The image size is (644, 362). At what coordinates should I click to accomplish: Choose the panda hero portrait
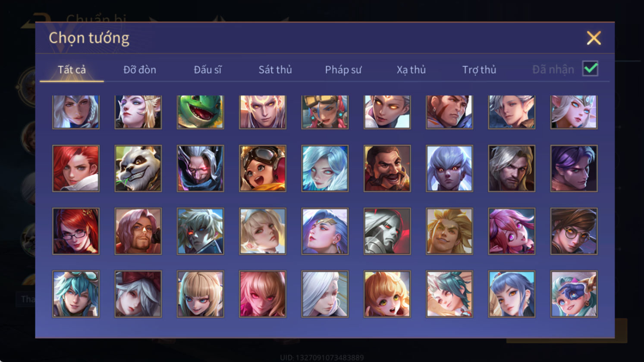pos(138,169)
